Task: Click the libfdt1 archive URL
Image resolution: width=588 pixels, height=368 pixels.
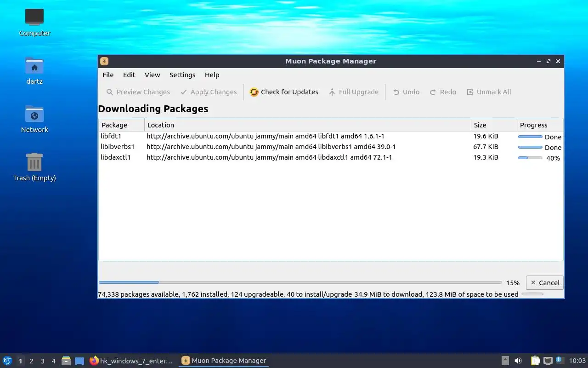Action: click(x=266, y=137)
